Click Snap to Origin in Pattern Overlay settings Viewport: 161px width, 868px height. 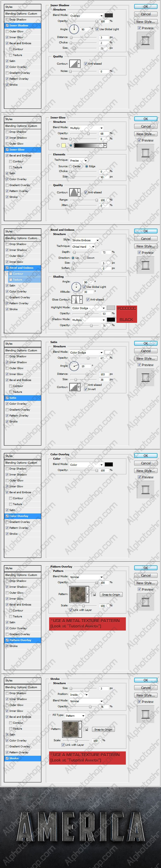[x=111, y=594]
